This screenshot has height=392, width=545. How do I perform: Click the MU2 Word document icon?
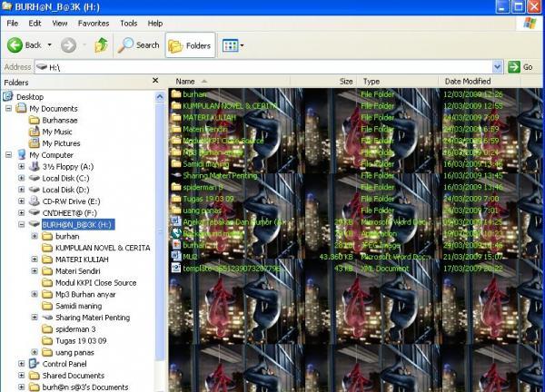(x=176, y=256)
